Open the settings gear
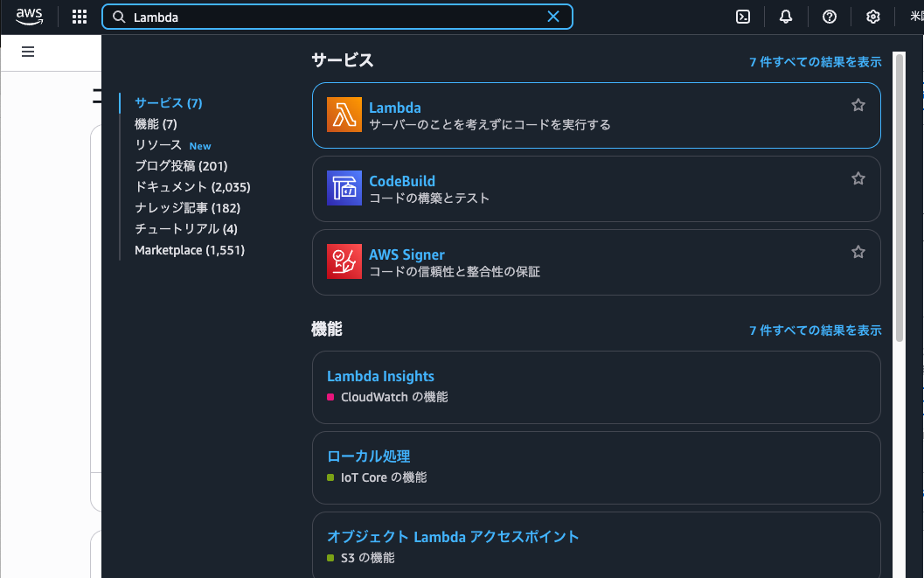 point(872,17)
